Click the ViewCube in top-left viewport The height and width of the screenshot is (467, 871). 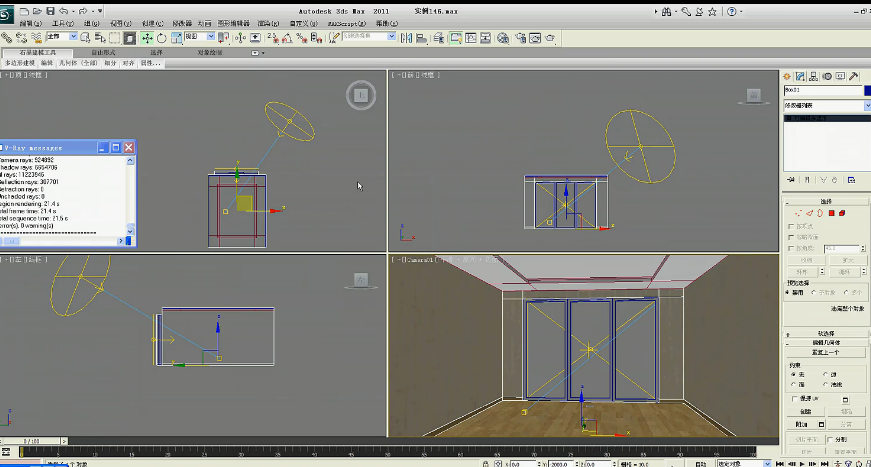(x=361, y=96)
